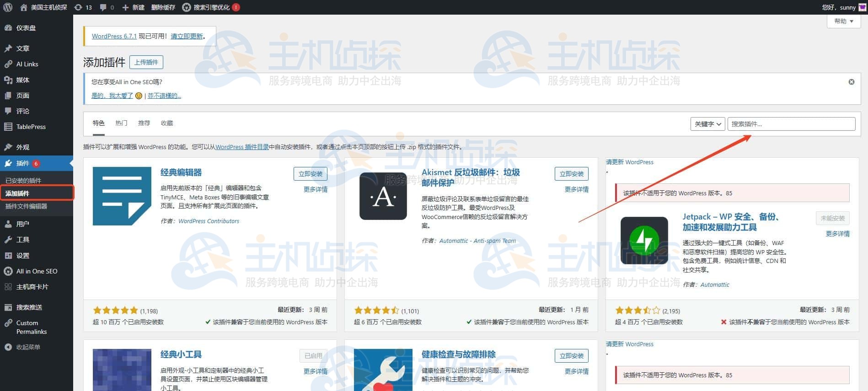Expand the 帮助 help dropdown
Image resolution: width=868 pixels, height=391 pixels.
(x=844, y=21)
